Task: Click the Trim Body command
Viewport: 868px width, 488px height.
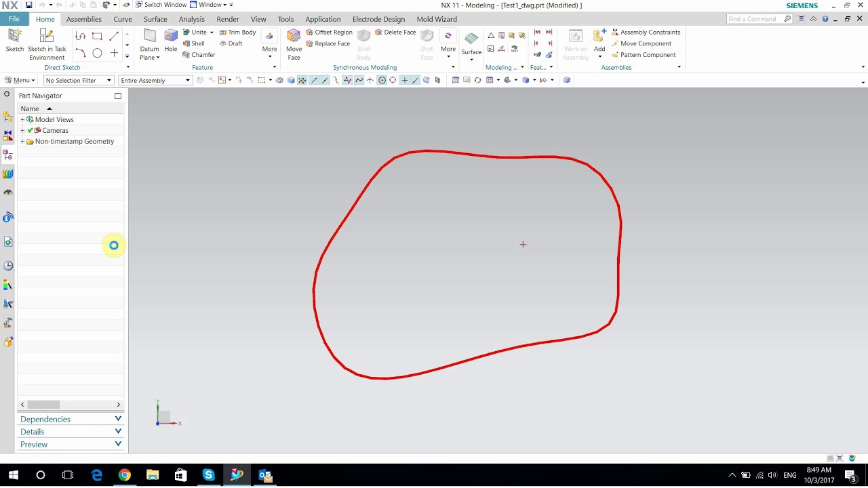Action: (237, 32)
